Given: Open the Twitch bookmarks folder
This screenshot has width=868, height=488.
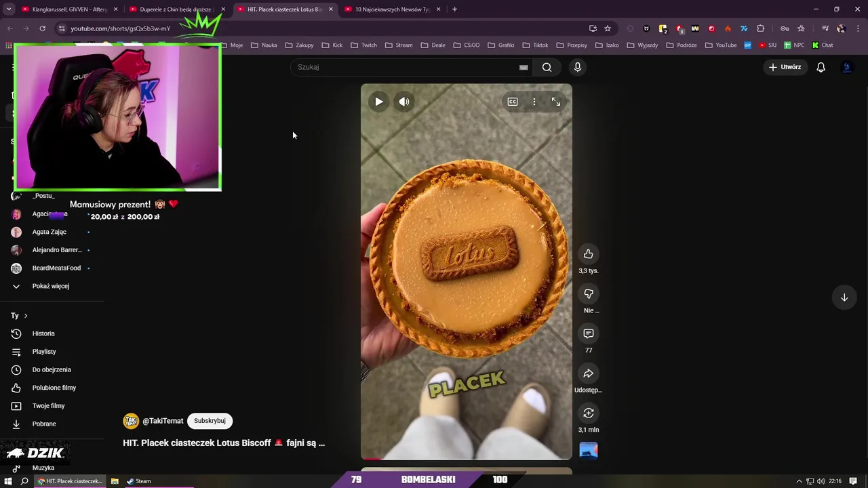Looking at the screenshot, I should [x=363, y=45].
